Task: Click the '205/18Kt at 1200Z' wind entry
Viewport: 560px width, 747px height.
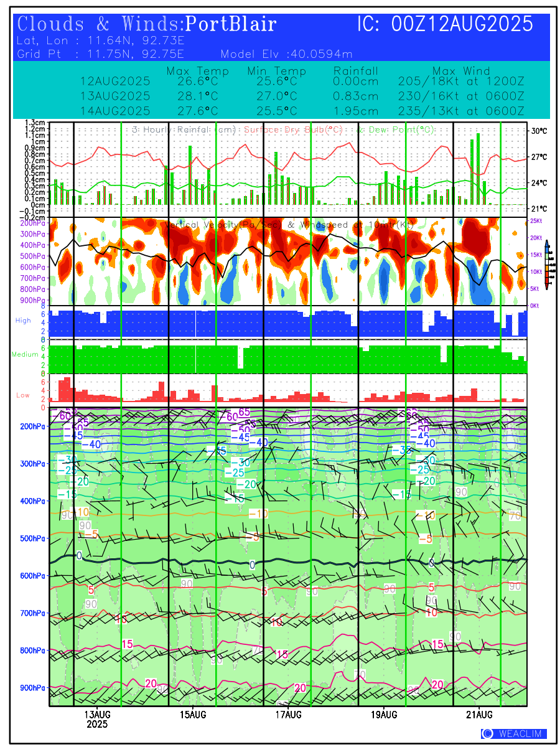Action: pyautogui.click(x=461, y=81)
